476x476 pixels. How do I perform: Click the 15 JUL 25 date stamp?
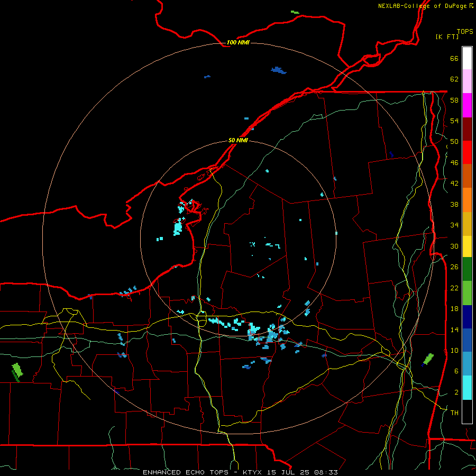pyautogui.click(x=289, y=472)
